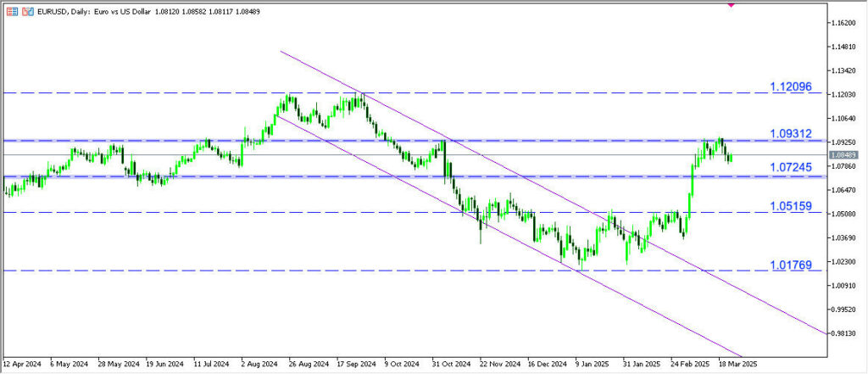Image resolution: width=868 pixels, height=374 pixels.
Task: Click the 12 Apr 2024 date label
Action: [23, 362]
